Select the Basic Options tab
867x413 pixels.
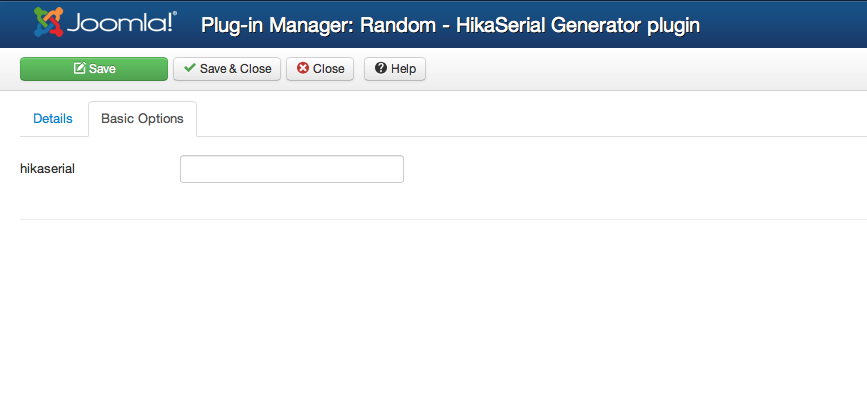click(142, 119)
